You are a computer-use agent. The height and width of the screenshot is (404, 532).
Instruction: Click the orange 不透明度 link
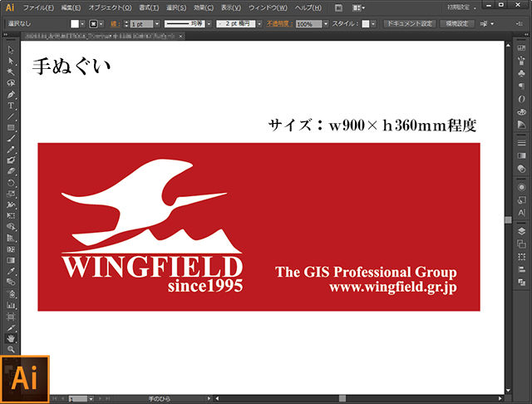point(279,24)
